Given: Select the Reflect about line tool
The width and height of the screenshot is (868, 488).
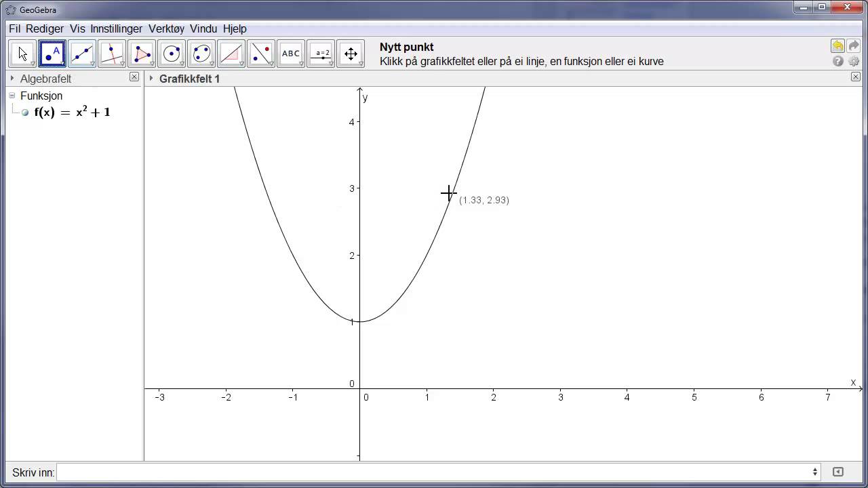Looking at the screenshot, I should (x=261, y=54).
